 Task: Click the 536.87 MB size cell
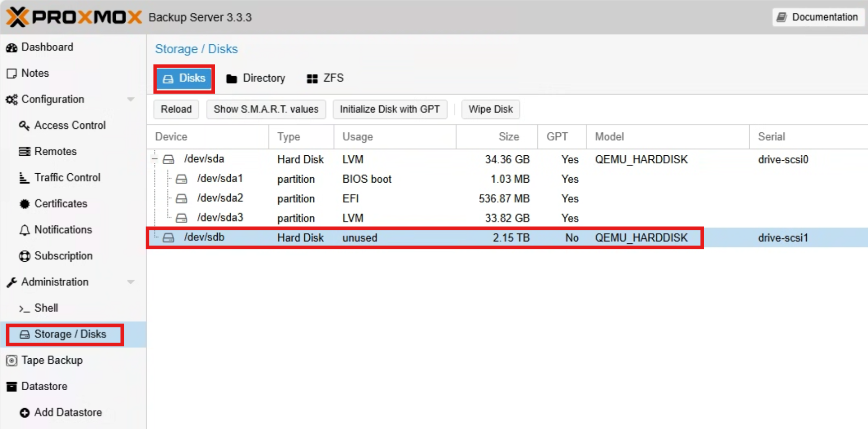504,199
